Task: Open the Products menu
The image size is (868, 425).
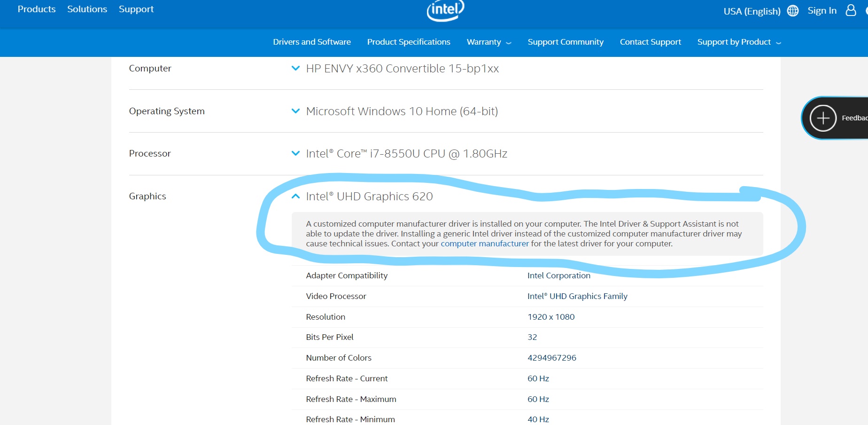Action: 37,9
